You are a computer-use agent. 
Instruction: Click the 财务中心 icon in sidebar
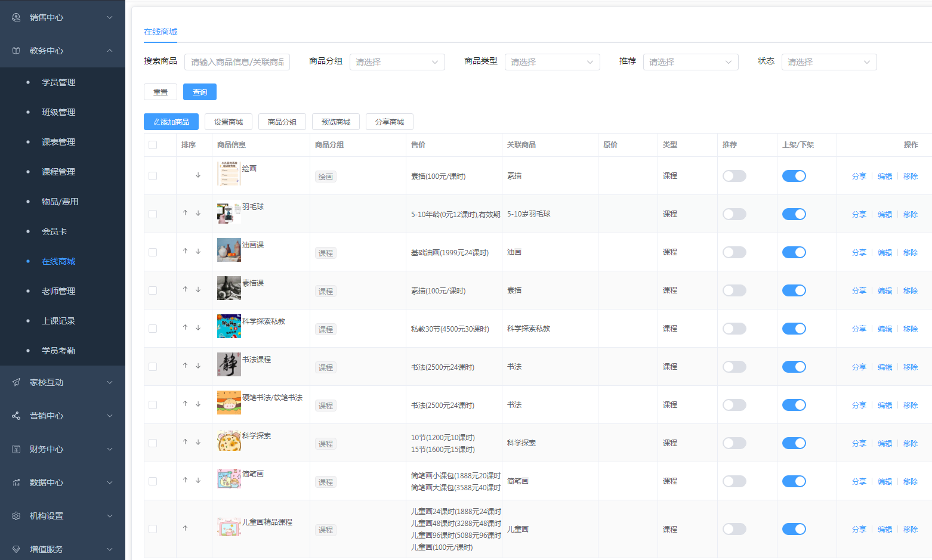(x=16, y=449)
